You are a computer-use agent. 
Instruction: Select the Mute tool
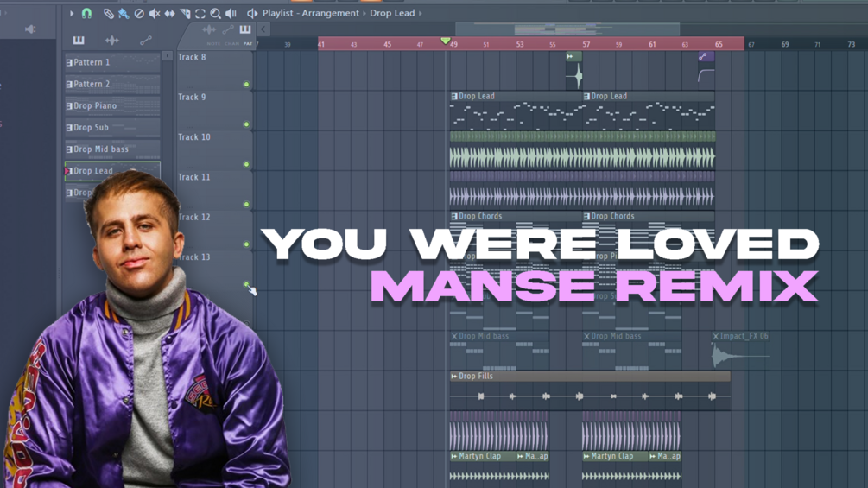(155, 13)
